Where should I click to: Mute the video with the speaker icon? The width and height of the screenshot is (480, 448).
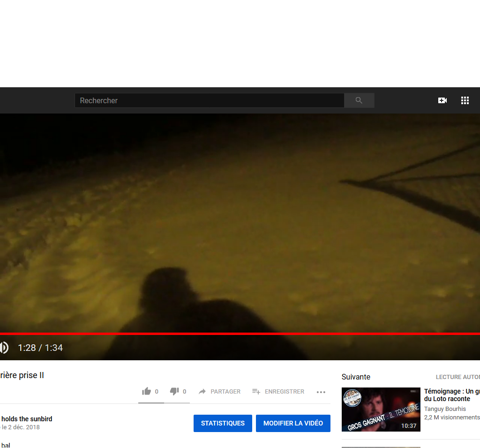click(x=4, y=348)
